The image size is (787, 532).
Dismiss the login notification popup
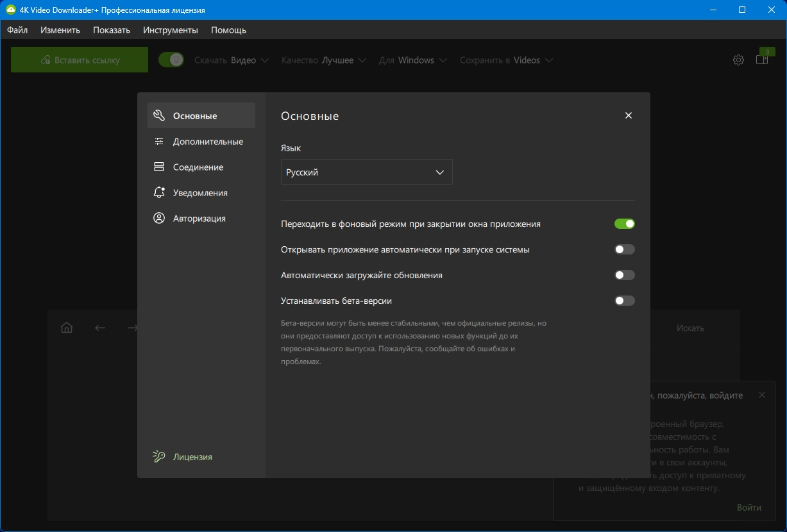(762, 395)
